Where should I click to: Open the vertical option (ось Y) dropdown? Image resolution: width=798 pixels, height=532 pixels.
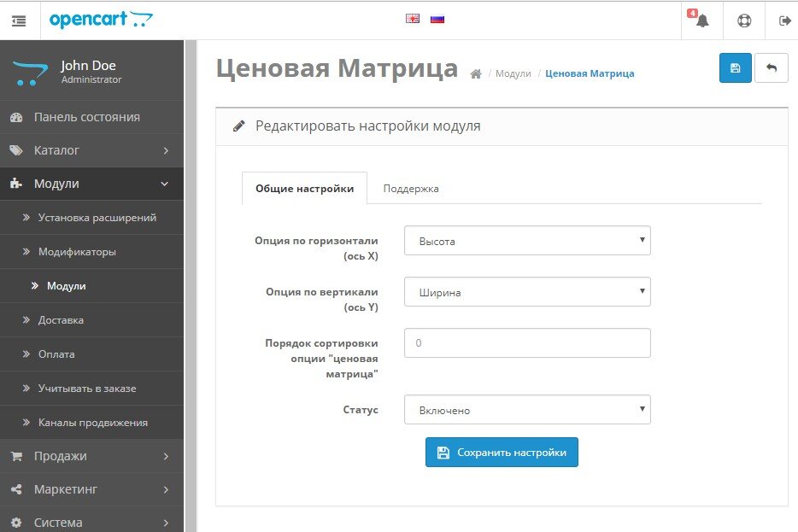[x=527, y=292]
